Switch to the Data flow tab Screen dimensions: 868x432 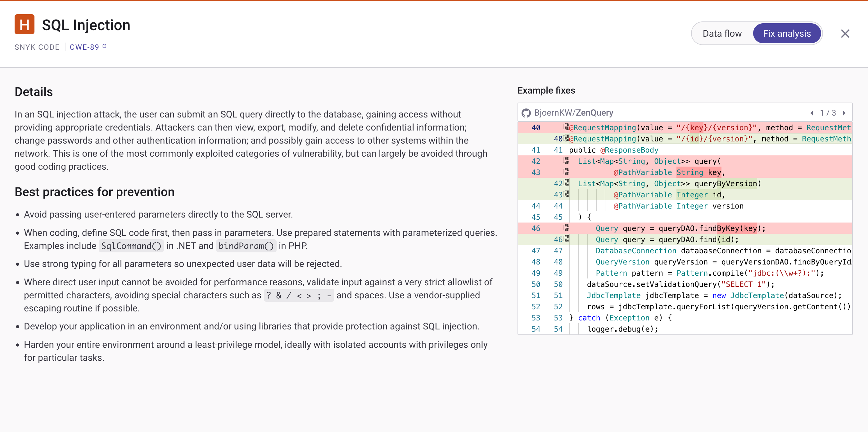[x=722, y=33]
